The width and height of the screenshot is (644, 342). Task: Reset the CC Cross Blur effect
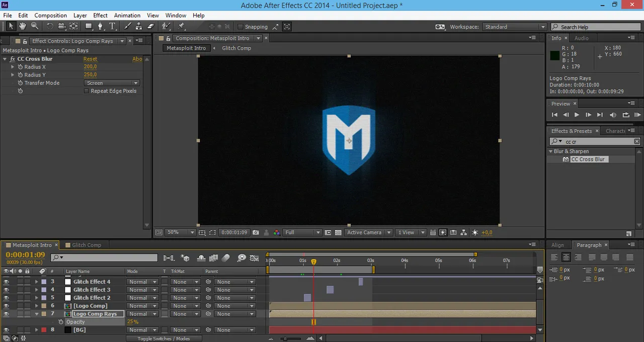[x=90, y=59]
